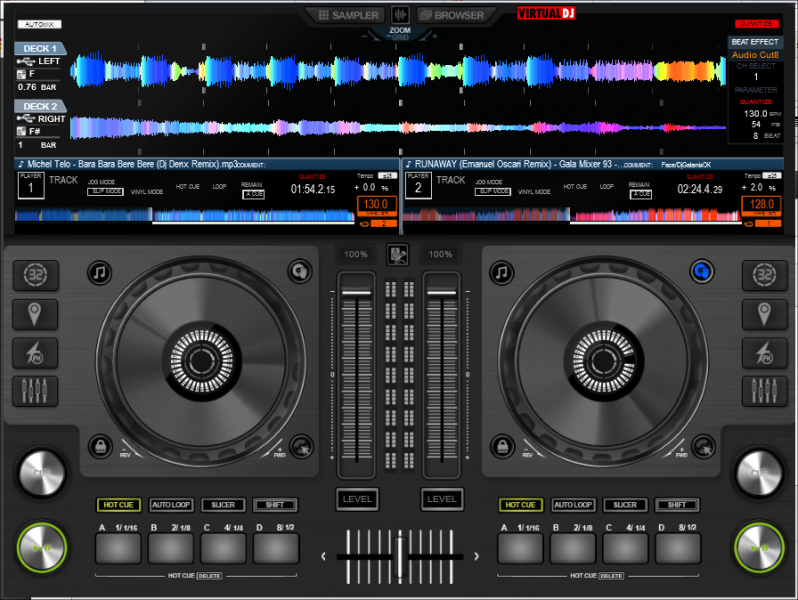Trigger deck 1 hot cue pad A
The width and height of the screenshot is (798, 600).
click(118, 548)
